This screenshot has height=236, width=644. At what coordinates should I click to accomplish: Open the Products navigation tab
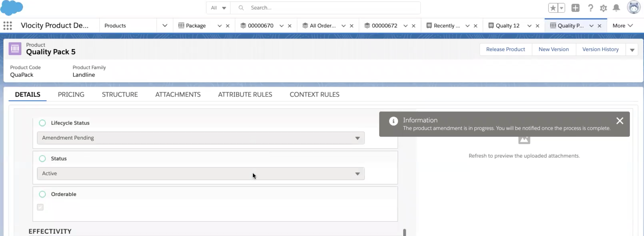tap(115, 26)
